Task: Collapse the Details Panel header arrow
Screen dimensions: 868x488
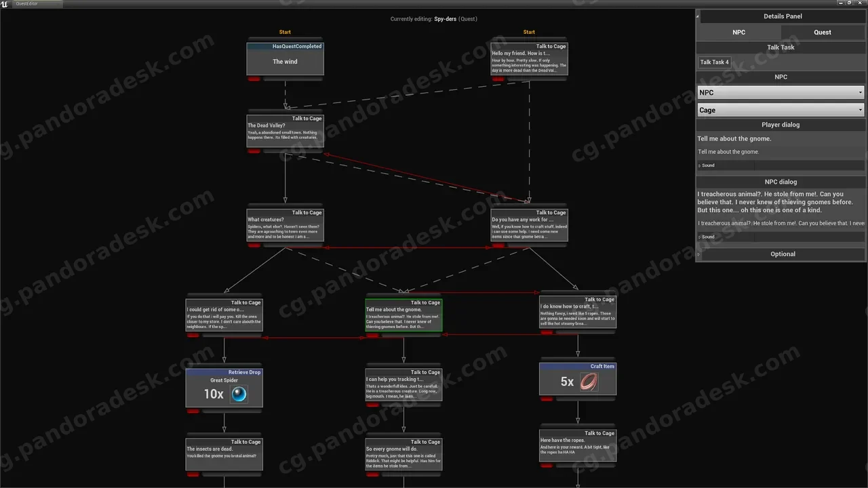Action: 697,16
